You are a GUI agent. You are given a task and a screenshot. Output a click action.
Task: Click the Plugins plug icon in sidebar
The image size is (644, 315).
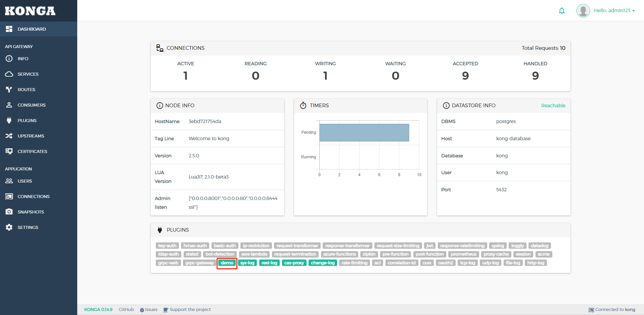pyautogui.click(x=9, y=120)
